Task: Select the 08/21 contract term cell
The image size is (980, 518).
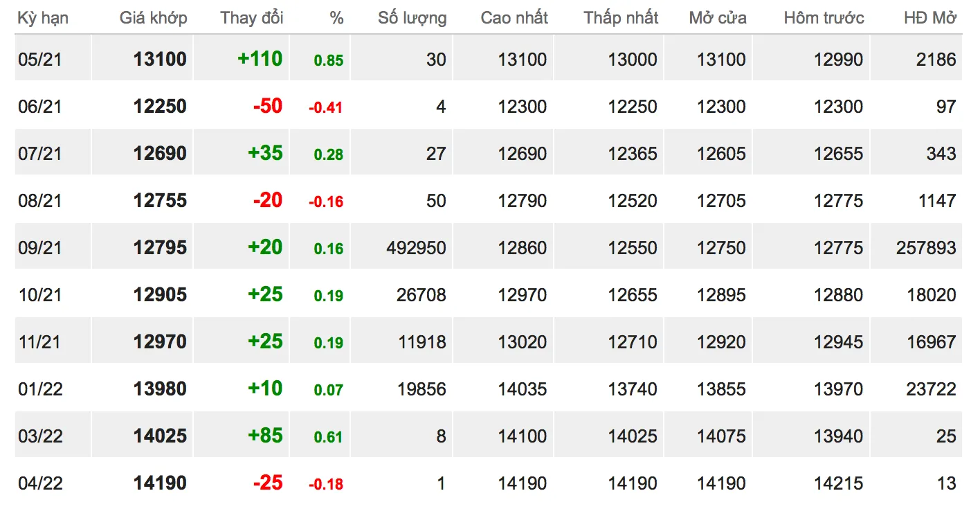Action: point(53,200)
